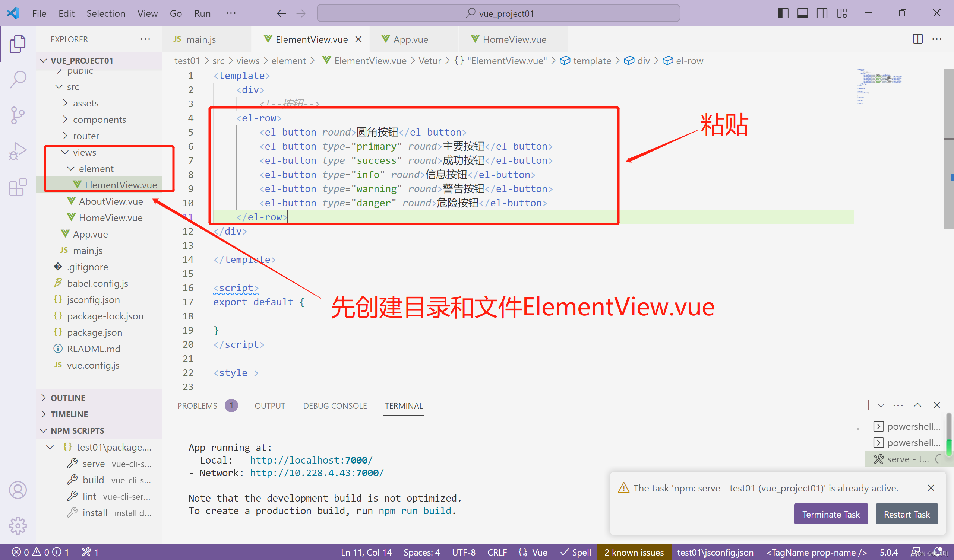Collapse the src folder
Image resolution: width=954 pixels, height=560 pixels.
99,87
